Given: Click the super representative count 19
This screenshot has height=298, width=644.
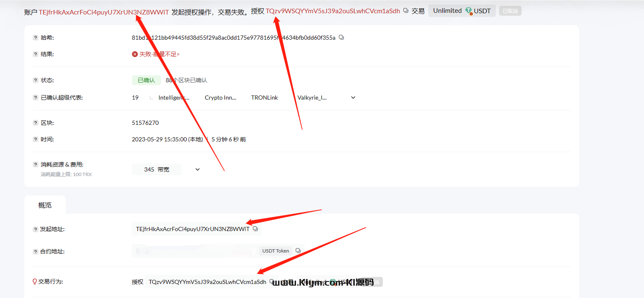Looking at the screenshot, I should [135, 98].
